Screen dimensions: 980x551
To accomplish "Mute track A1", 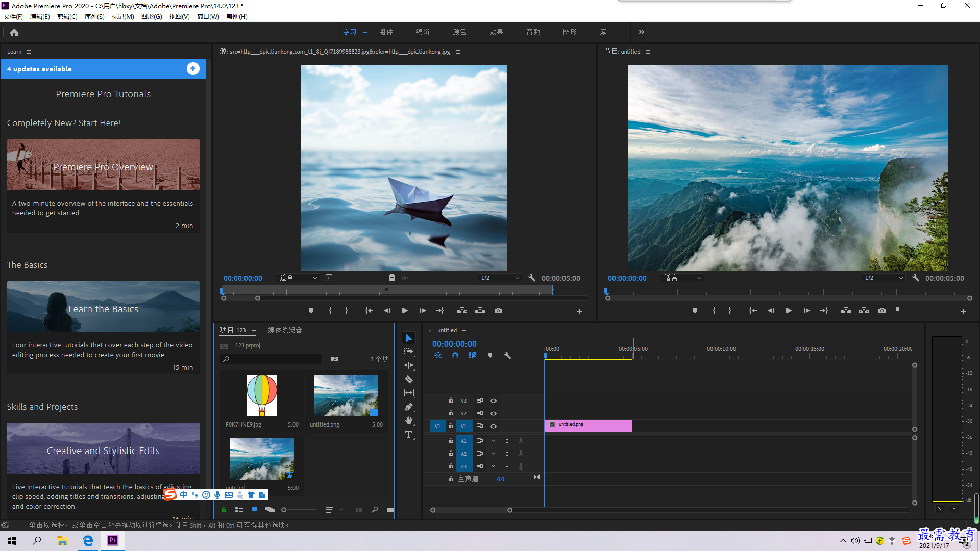I will point(493,441).
